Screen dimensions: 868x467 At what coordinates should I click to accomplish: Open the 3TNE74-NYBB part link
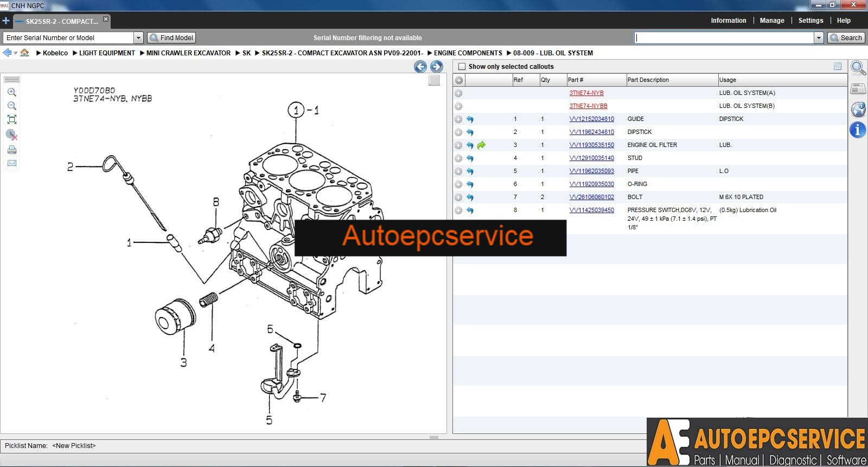tap(588, 106)
